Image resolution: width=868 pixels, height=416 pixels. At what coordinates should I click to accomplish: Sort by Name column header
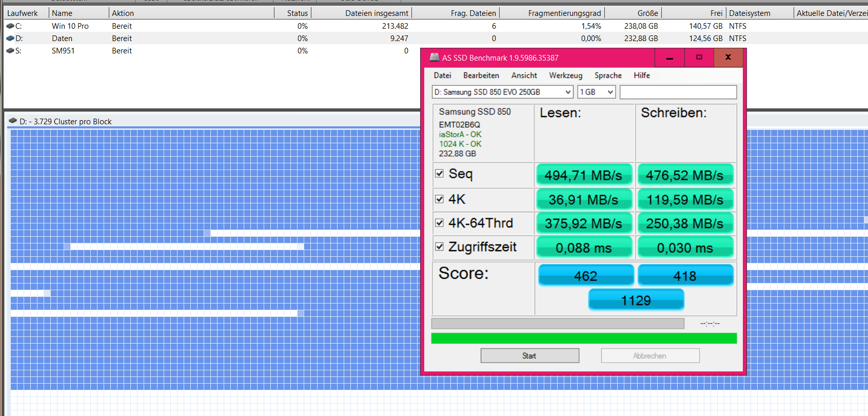pos(79,13)
